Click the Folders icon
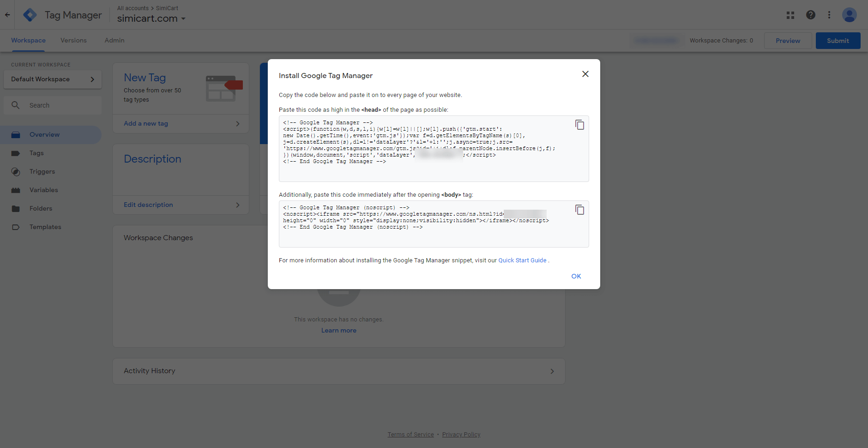Screen dimensions: 868x448 [15, 209]
